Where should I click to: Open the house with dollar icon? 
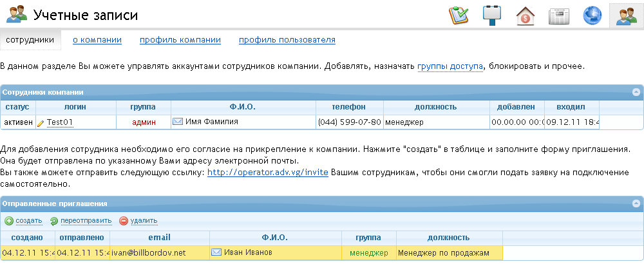526,16
